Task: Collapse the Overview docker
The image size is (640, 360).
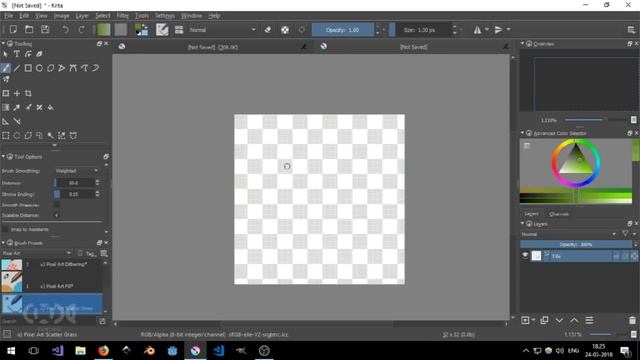Action: click(x=522, y=43)
